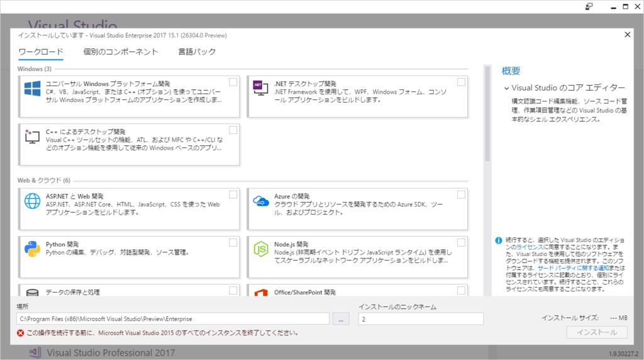Check the データの保存と処理 checkbox
The image size is (644, 360).
coord(233,291)
